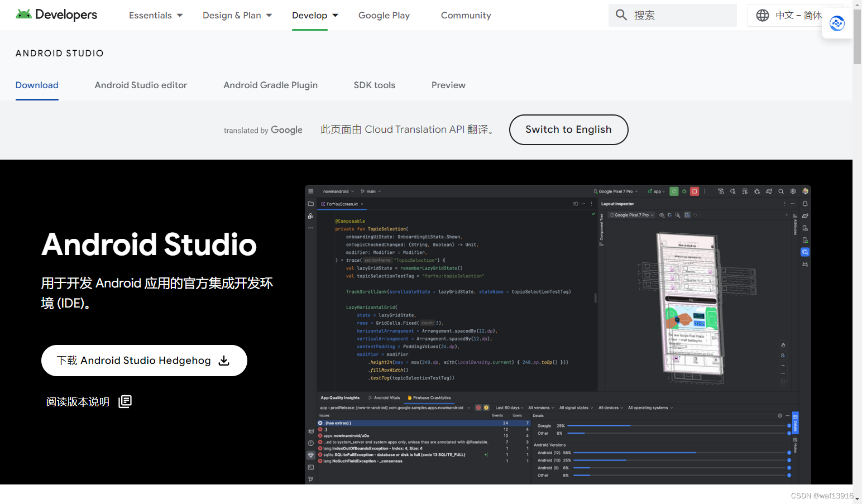Open the All devices filter dropdown
Image resolution: width=862 pixels, height=504 pixels.
coord(611,407)
